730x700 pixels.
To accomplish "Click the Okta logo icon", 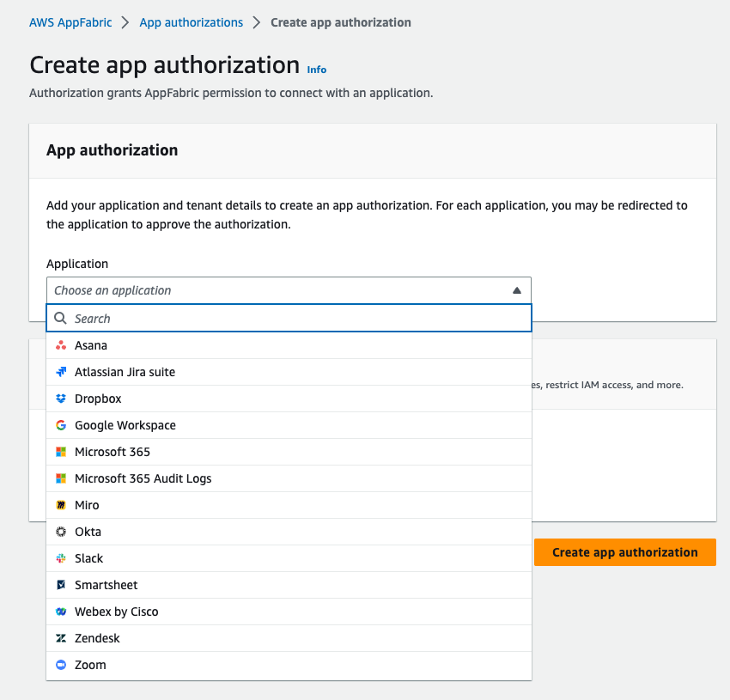I will click(x=60, y=532).
